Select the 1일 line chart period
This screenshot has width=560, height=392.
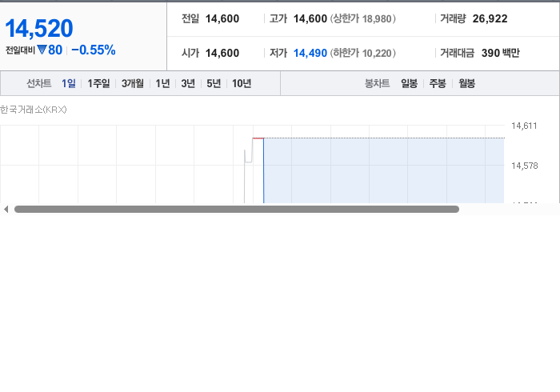(69, 83)
